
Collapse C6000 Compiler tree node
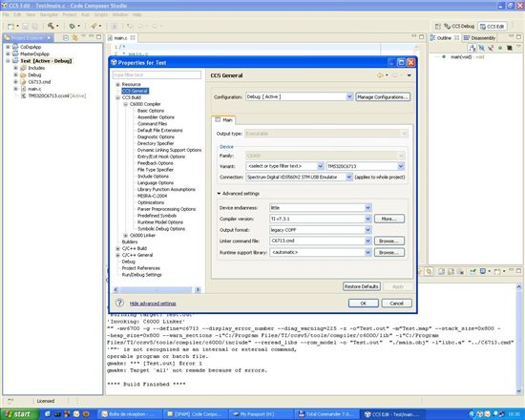click(x=126, y=104)
